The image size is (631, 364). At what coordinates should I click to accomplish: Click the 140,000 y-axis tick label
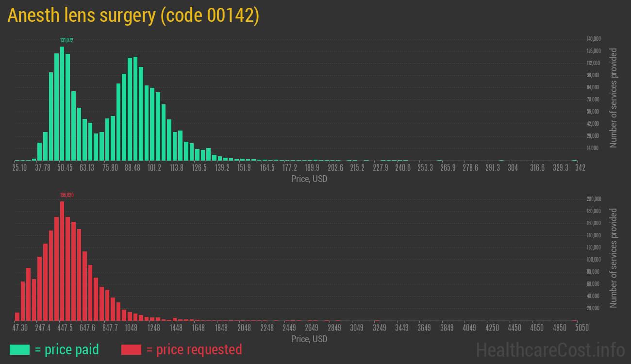(594, 39)
